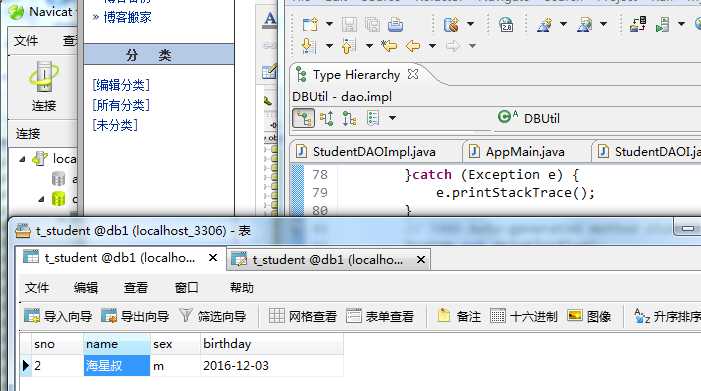Select the second t_student @db1 tab
701x391 pixels.
point(327,260)
